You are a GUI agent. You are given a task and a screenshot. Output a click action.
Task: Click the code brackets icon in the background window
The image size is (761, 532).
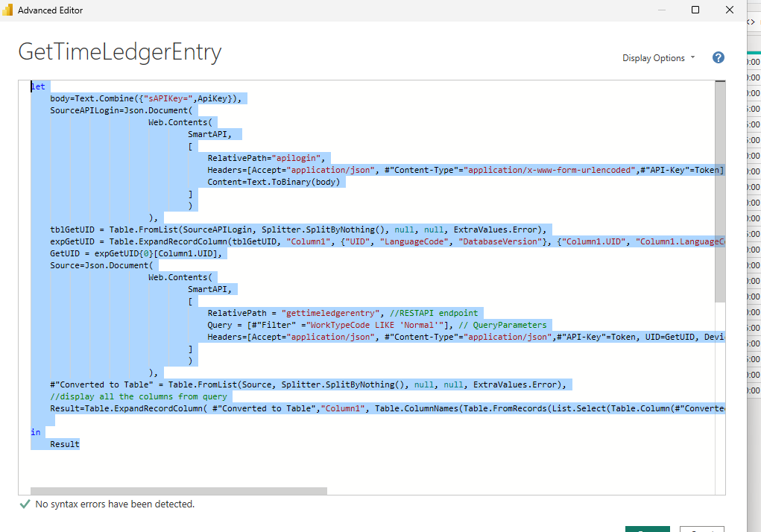tap(751, 22)
